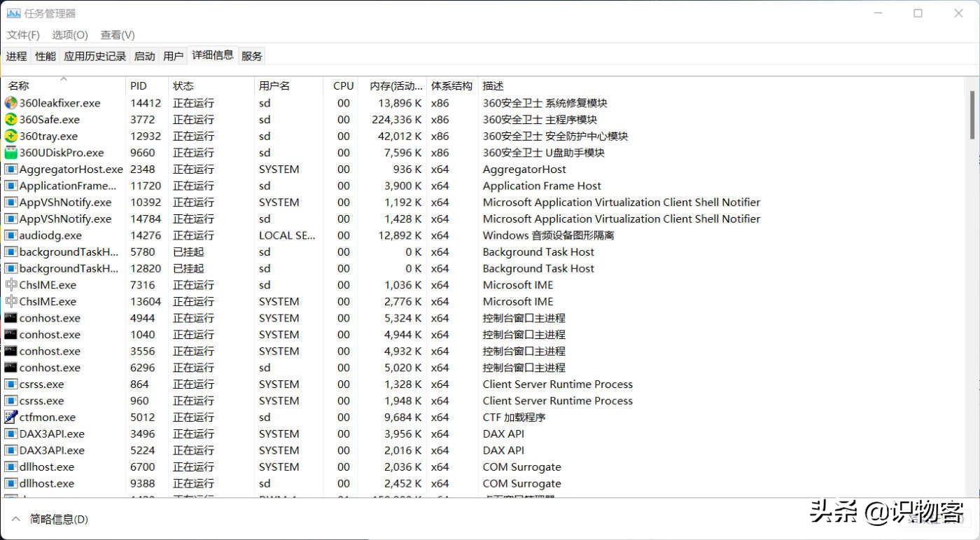The image size is (980, 540).
Task: Click the csrss.exe runtime process icon
Action: pos(11,384)
